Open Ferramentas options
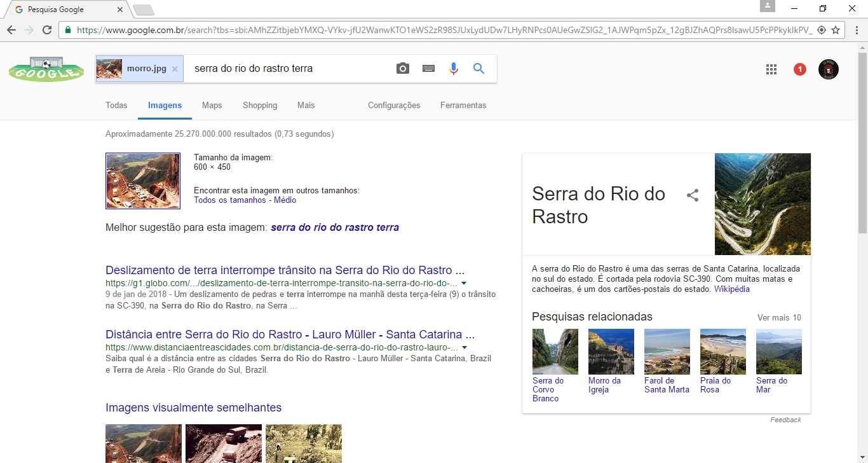The width and height of the screenshot is (868, 463). coord(463,106)
